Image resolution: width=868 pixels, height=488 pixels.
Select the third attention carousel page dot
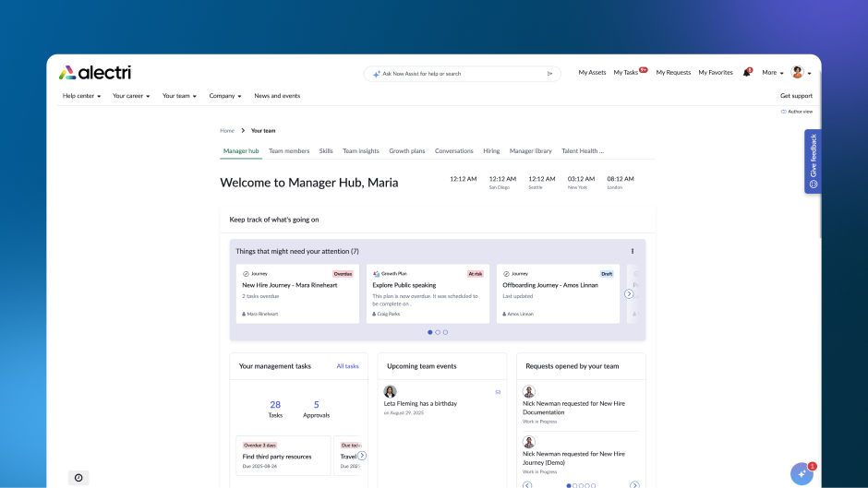446,332
